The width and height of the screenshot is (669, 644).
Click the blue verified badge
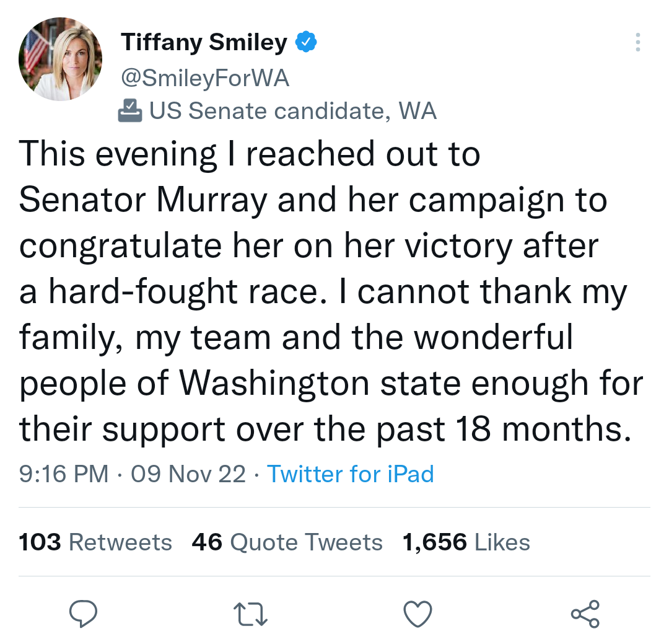[x=306, y=42]
